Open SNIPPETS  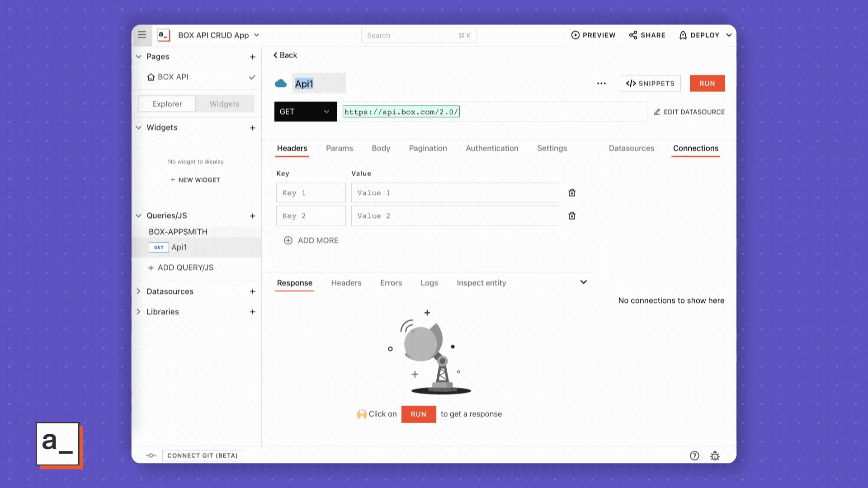point(650,84)
